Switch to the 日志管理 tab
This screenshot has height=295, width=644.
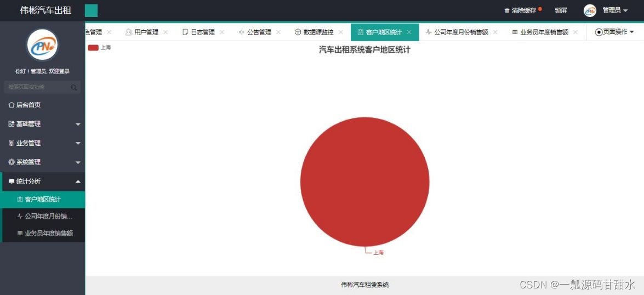pyautogui.click(x=202, y=32)
